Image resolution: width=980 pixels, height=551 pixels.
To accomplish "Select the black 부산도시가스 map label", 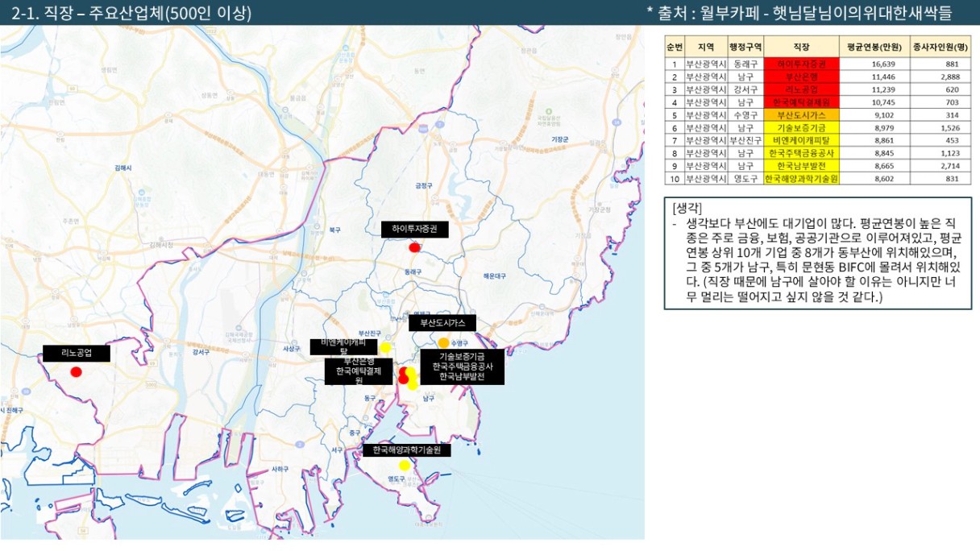I will 442,323.
